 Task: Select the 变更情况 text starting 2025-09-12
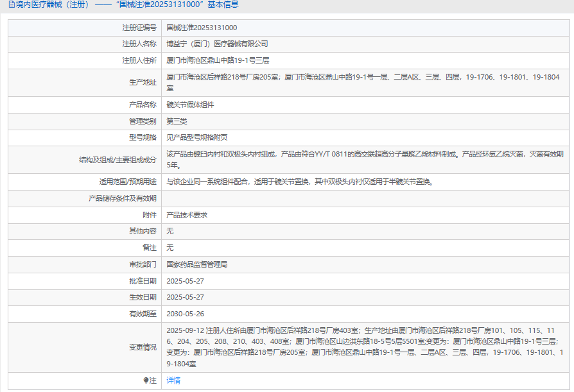pos(365,347)
